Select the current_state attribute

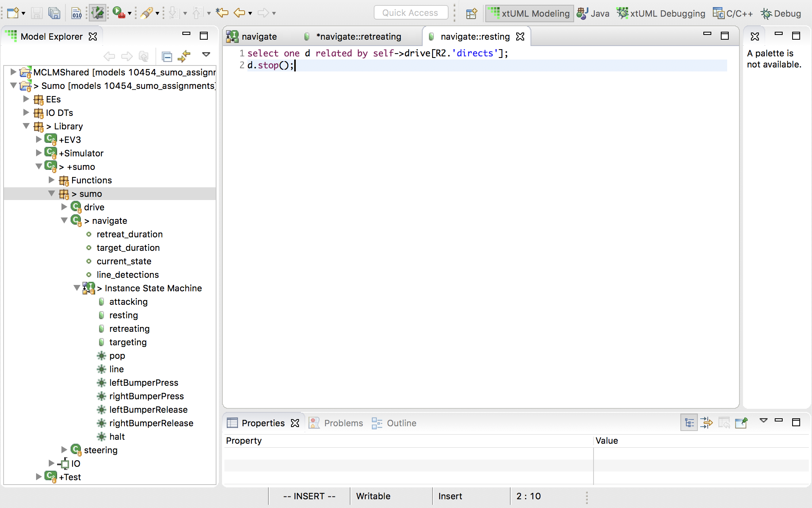click(124, 261)
